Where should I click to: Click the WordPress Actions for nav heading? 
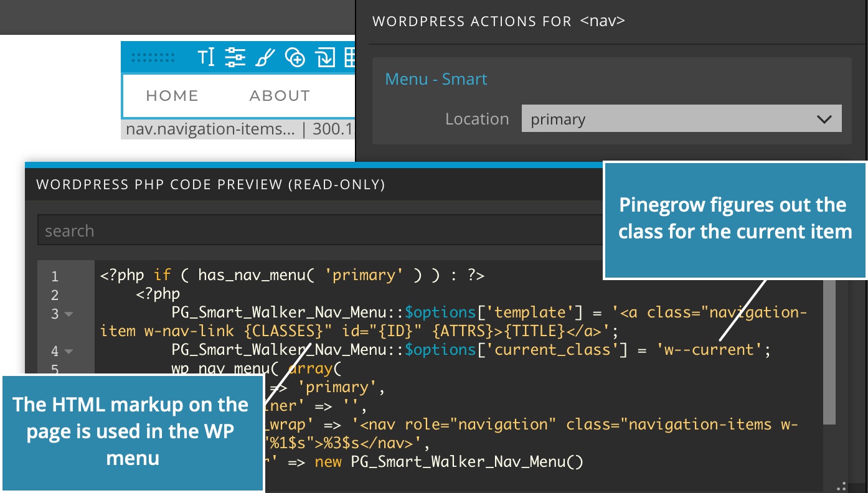click(498, 21)
